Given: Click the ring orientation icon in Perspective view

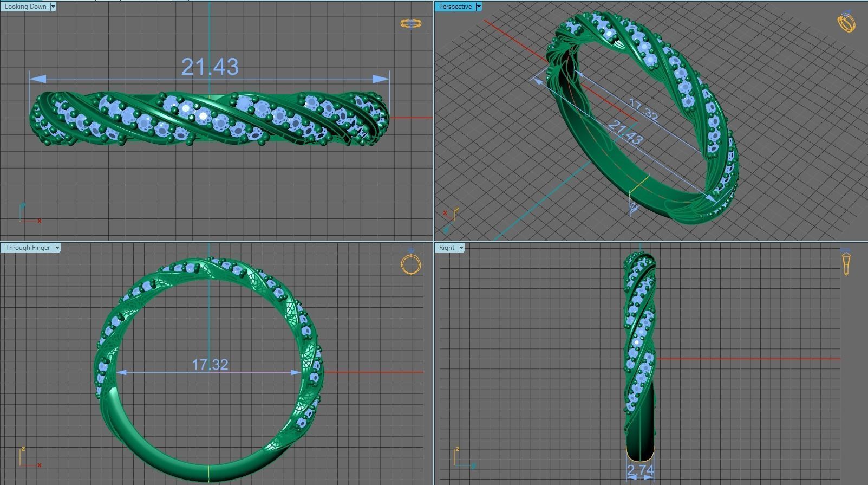Looking at the screenshot, I should (x=846, y=22).
